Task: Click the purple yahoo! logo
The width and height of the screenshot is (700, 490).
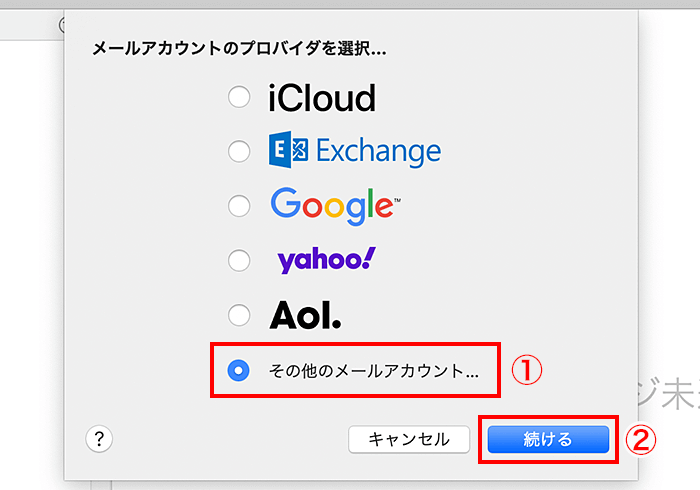Action: click(326, 261)
